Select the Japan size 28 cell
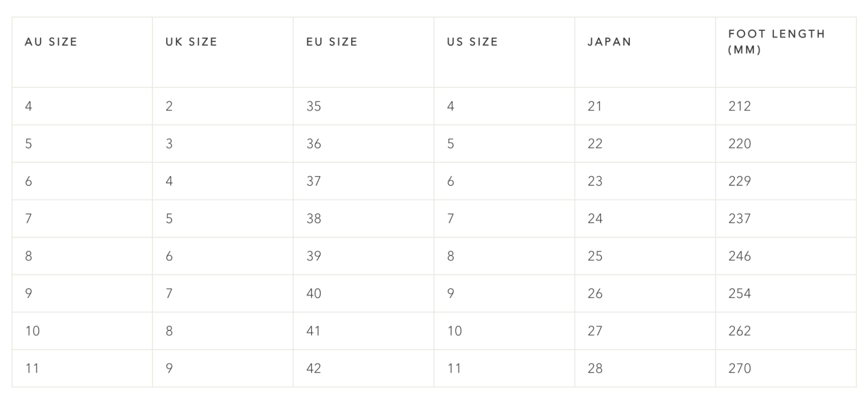The height and width of the screenshot is (402, 868). 595,368
